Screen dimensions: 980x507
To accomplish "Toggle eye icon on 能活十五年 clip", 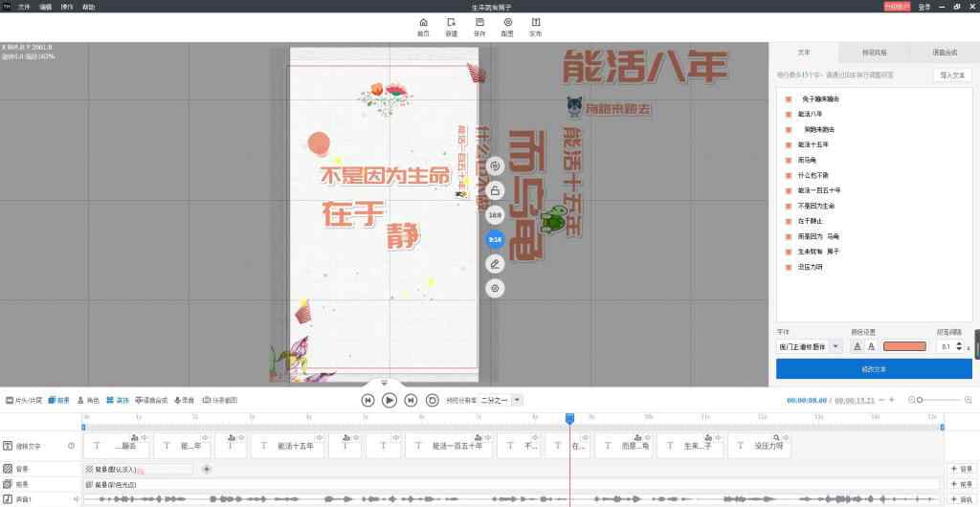I will point(320,438).
